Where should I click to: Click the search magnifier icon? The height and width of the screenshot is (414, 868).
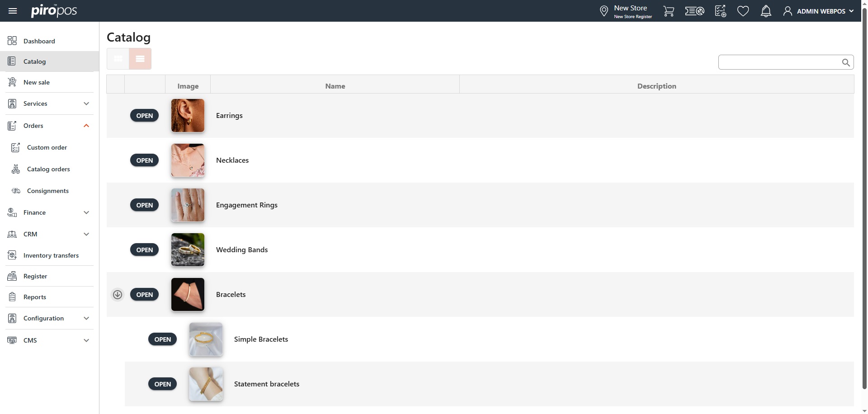[x=845, y=62]
